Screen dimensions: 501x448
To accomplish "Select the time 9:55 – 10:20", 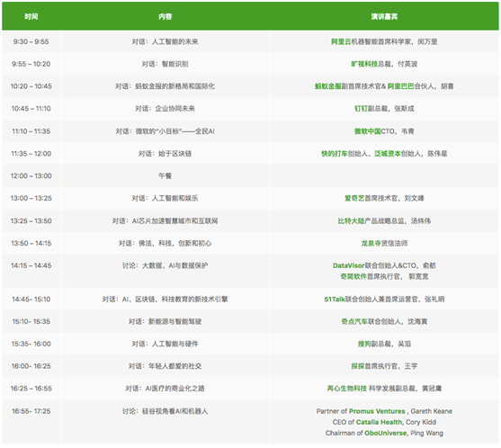I will coord(31,64).
